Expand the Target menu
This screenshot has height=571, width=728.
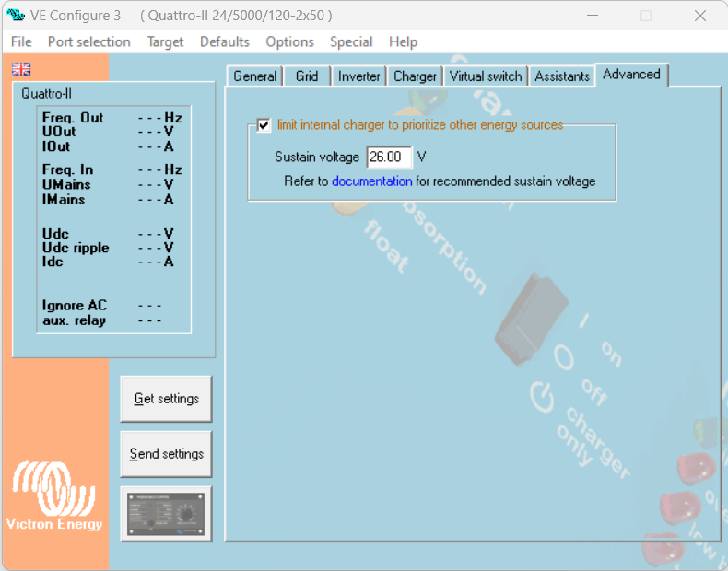click(x=165, y=41)
